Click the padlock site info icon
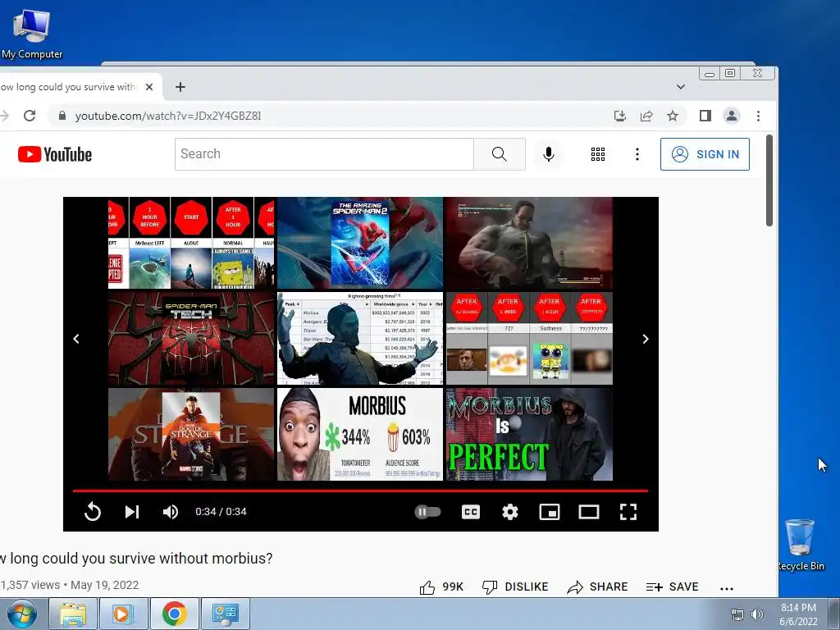Screen dimensions: 840x630 point(62,116)
